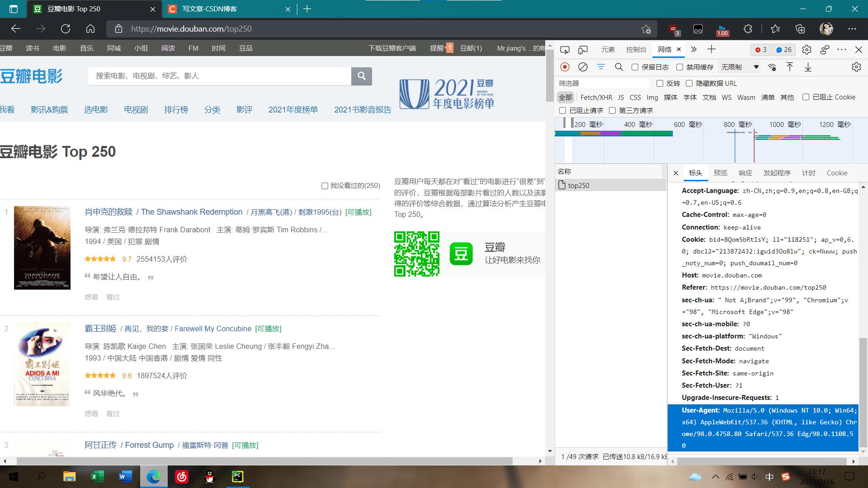
Task: Click the Douban search magnifier button
Action: 362,76
